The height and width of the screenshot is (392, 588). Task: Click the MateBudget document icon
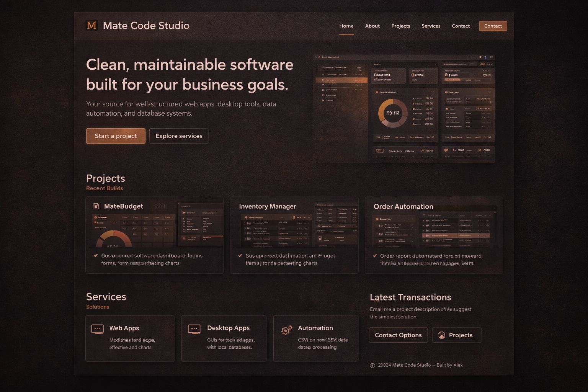(x=96, y=206)
